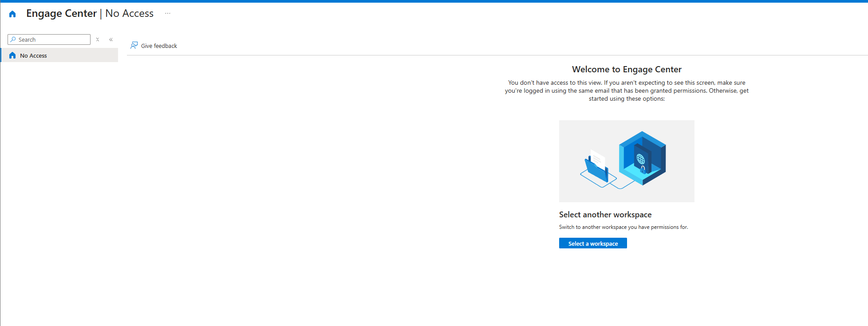Click the no-access explanation paragraph
868x326 pixels.
[627, 90]
